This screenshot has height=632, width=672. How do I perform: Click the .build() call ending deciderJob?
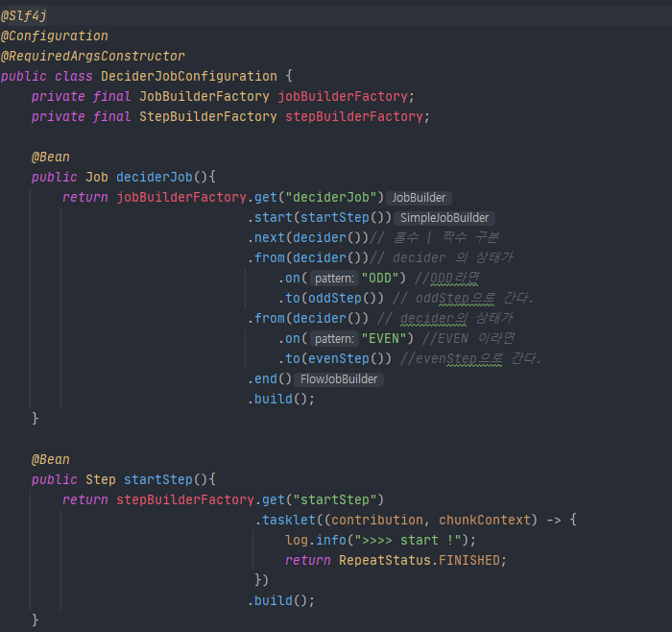click(x=281, y=399)
